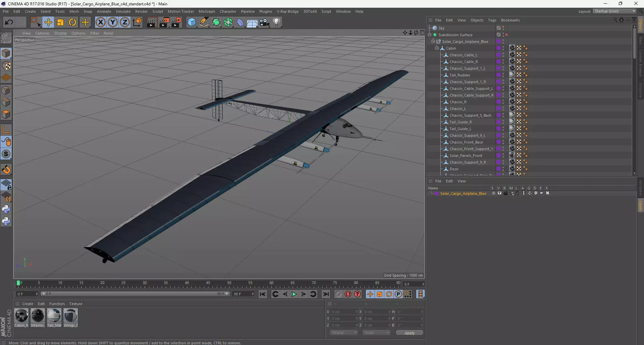Select the Tail_Mat material thumbnail

point(54,318)
